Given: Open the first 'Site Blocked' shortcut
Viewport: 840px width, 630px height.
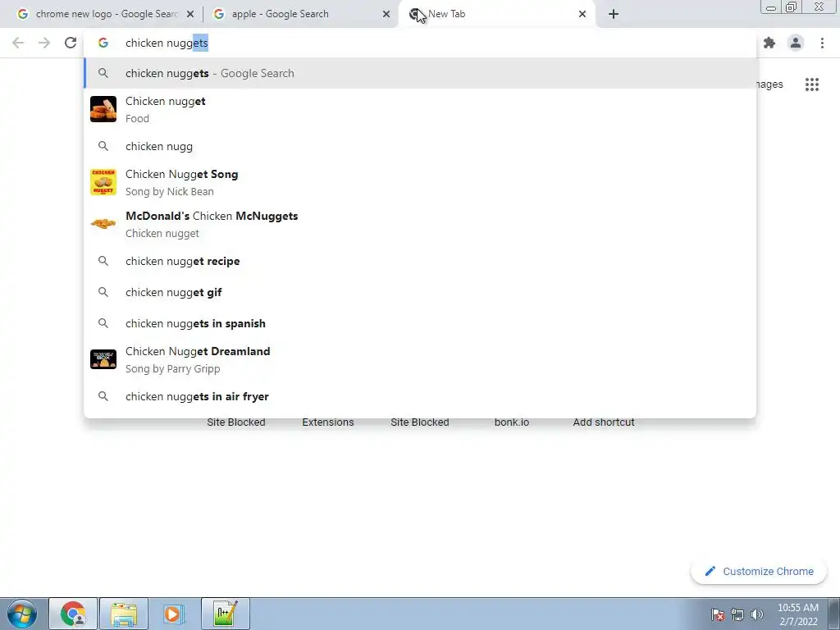Looking at the screenshot, I should pos(236,422).
